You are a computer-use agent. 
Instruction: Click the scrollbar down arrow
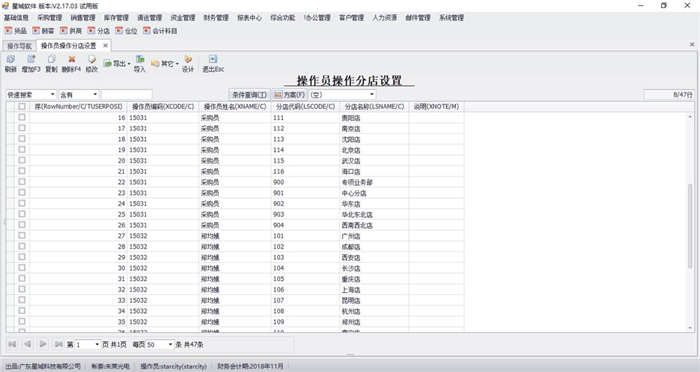(x=690, y=328)
